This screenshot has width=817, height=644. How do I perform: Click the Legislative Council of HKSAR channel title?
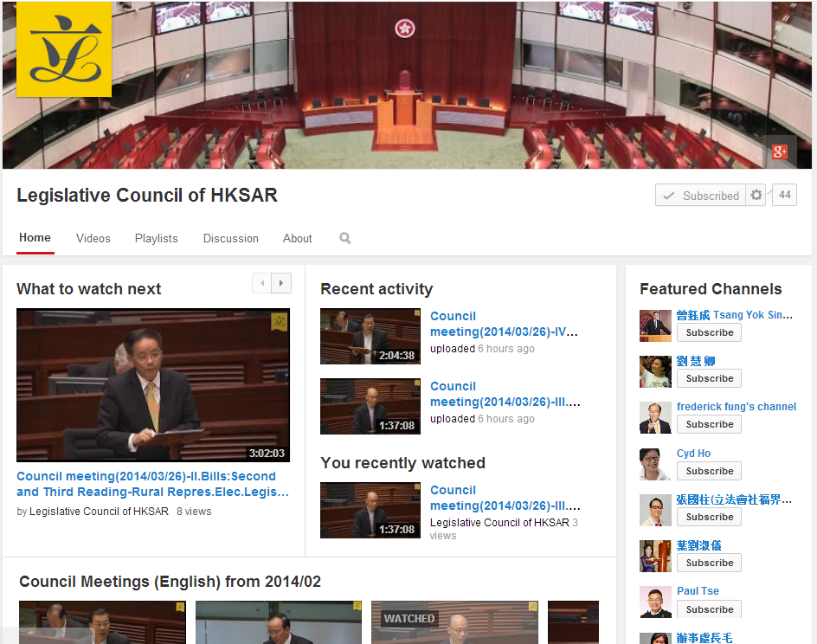click(147, 196)
